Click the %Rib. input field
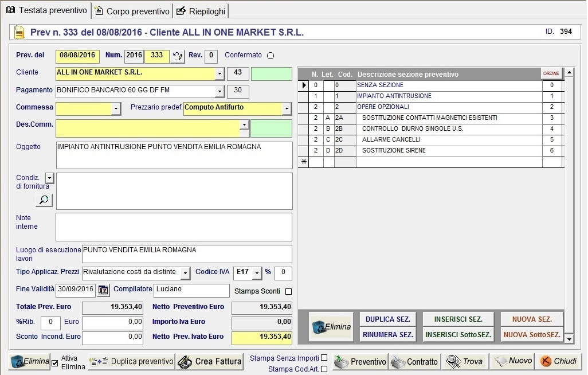This screenshot has height=375, width=588. [50, 323]
